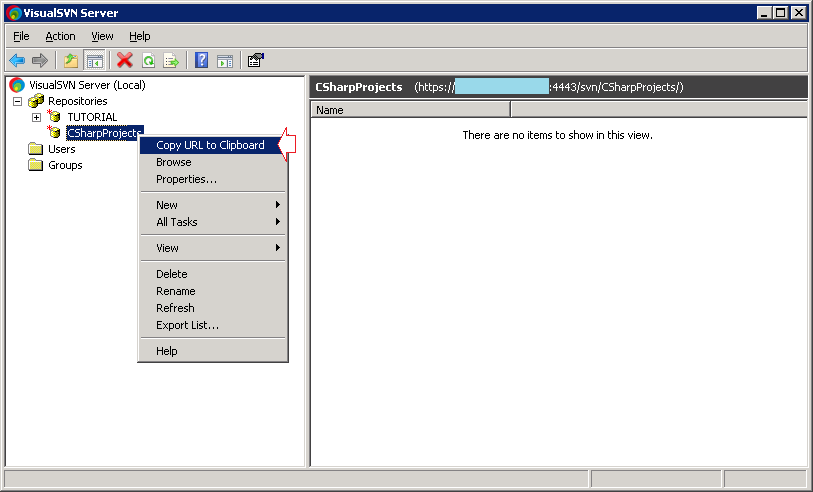Minimize the VisualSVN Server window

(x=764, y=13)
